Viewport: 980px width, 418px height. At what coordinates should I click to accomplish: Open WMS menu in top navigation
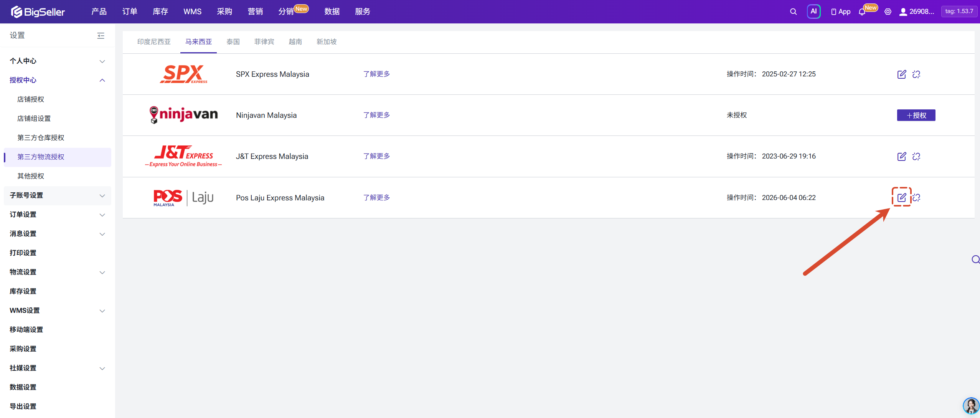pos(192,12)
